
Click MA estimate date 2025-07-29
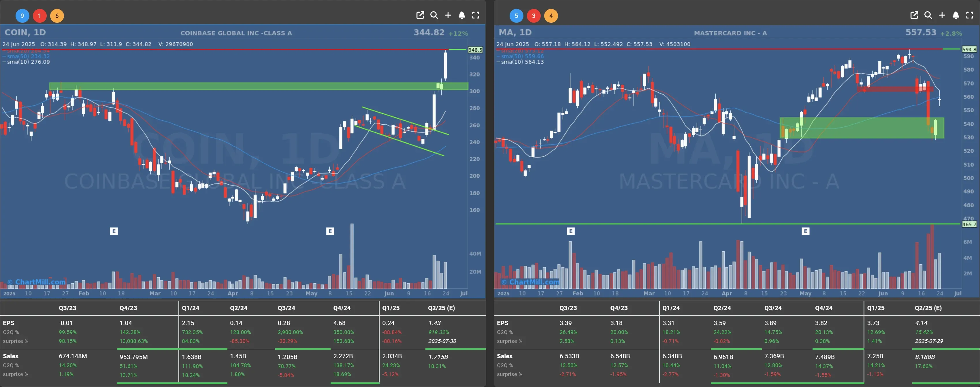(929, 341)
